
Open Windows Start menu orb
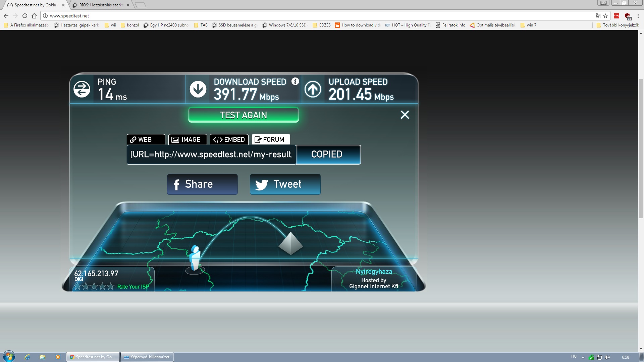[9, 357]
